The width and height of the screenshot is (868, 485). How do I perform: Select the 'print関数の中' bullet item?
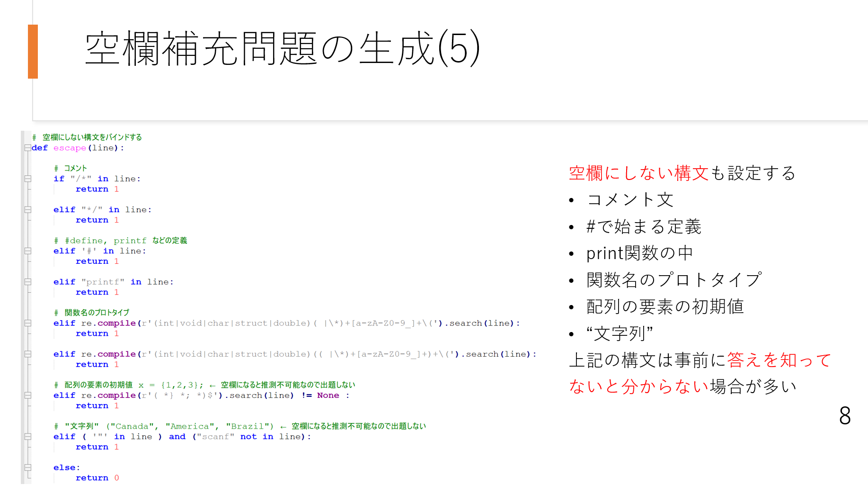pyautogui.click(x=639, y=253)
